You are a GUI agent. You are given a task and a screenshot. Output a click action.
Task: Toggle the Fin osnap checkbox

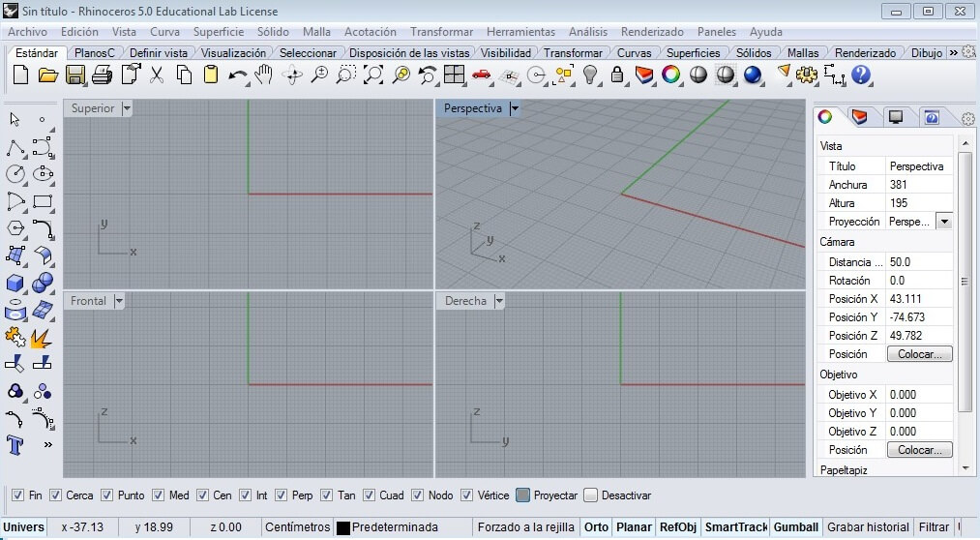tap(17, 495)
